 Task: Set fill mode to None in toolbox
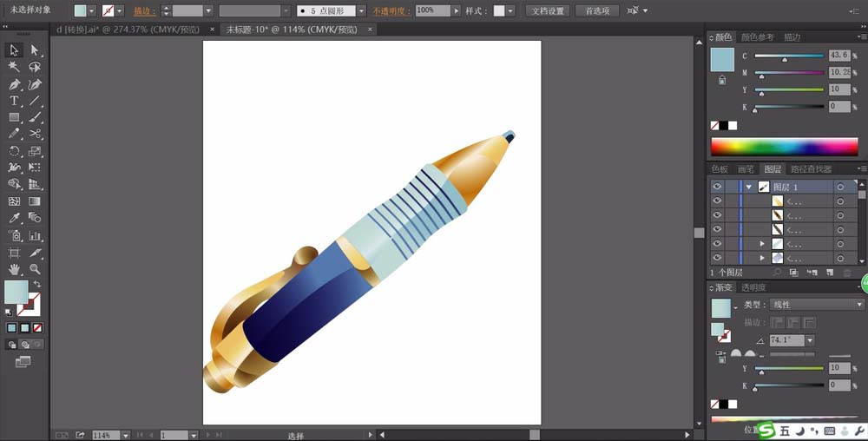pyautogui.click(x=37, y=328)
